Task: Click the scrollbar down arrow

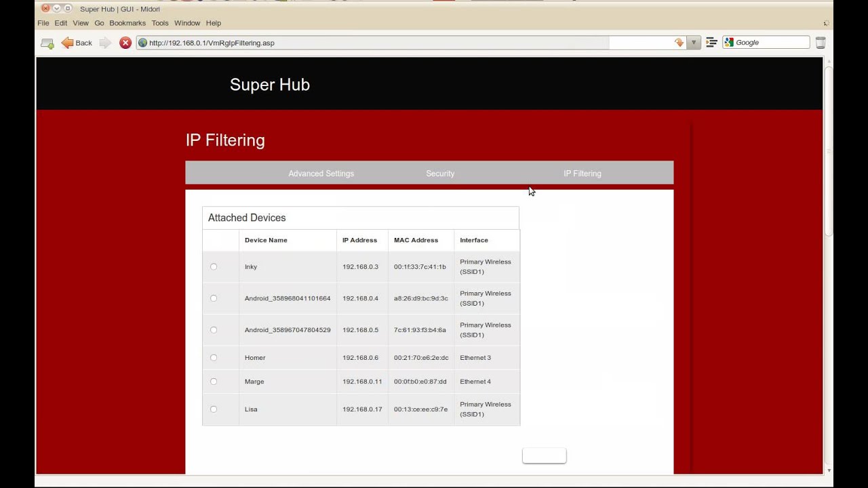Action: tap(829, 470)
